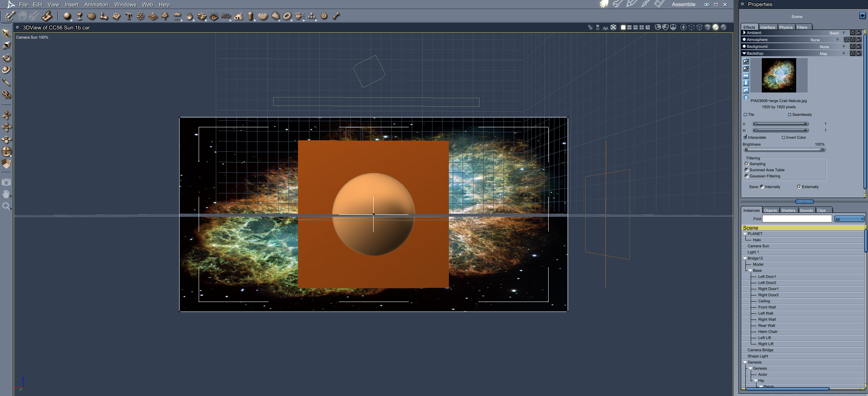The height and width of the screenshot is (396, 868).
Task: Enable textured sphere shading mode
Action: coord(723,27)
